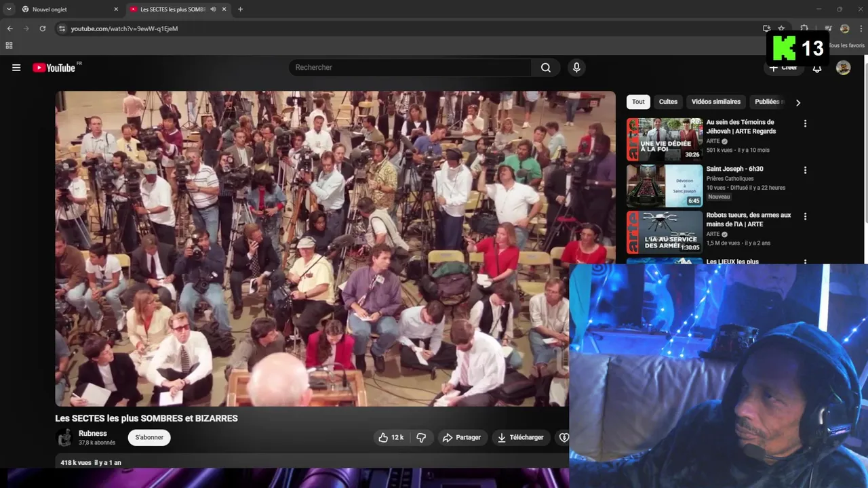Install app icon in address bar
Viewport: 868px width, 488px height.
[x=766, y=28]
